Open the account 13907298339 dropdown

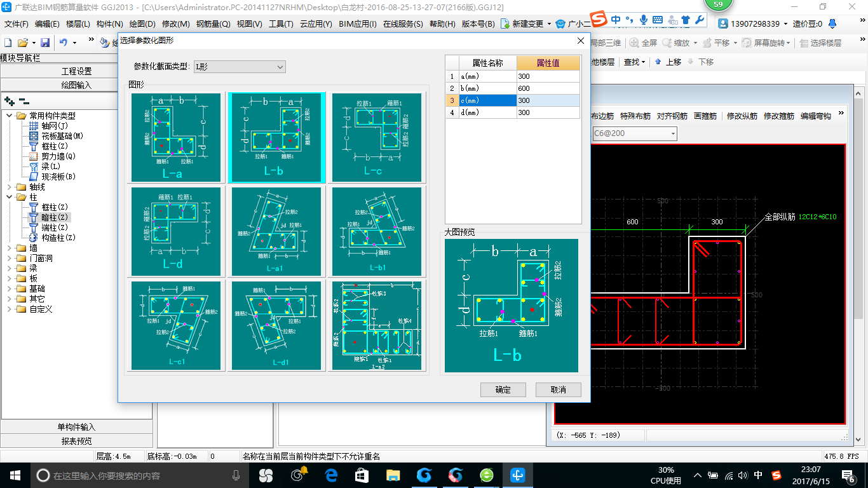coord(786,24)
